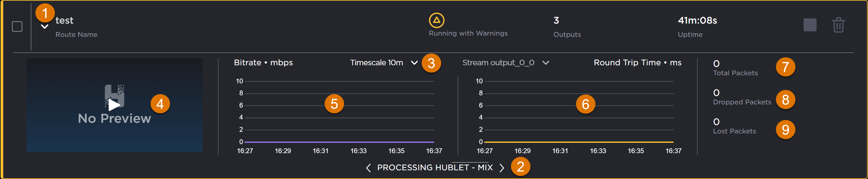Click the Running with Warnings triangle icon

point(436,20)
